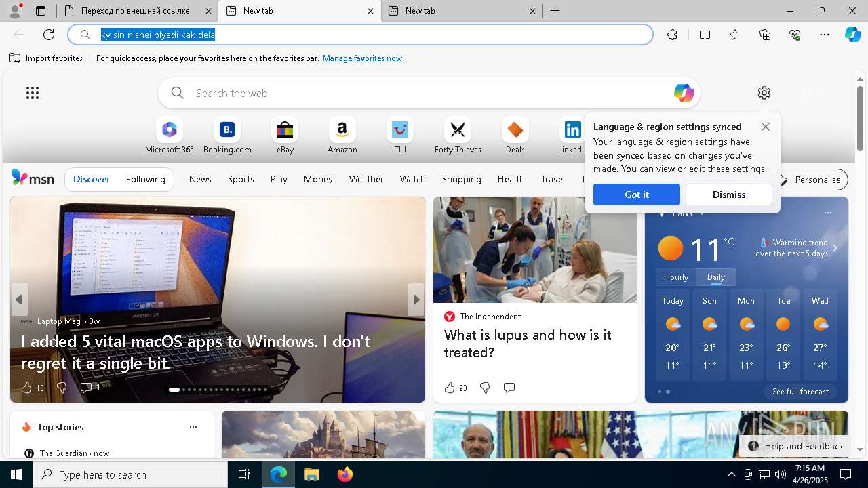
Task: Open Amazon shortcut
Action: [342, 136]
